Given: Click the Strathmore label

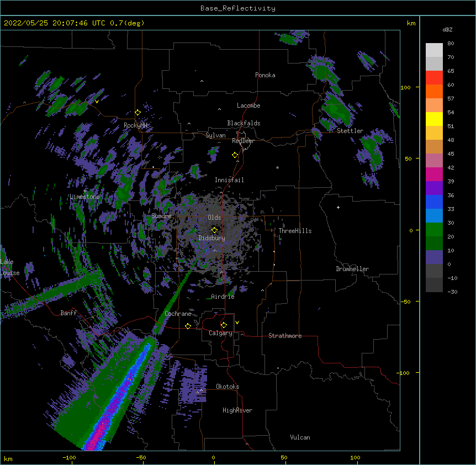Looking at the screenshot, I should (285, 336).
